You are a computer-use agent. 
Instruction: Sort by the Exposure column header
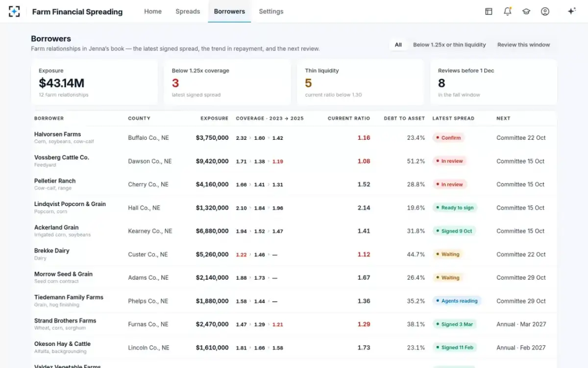(214, 118)
